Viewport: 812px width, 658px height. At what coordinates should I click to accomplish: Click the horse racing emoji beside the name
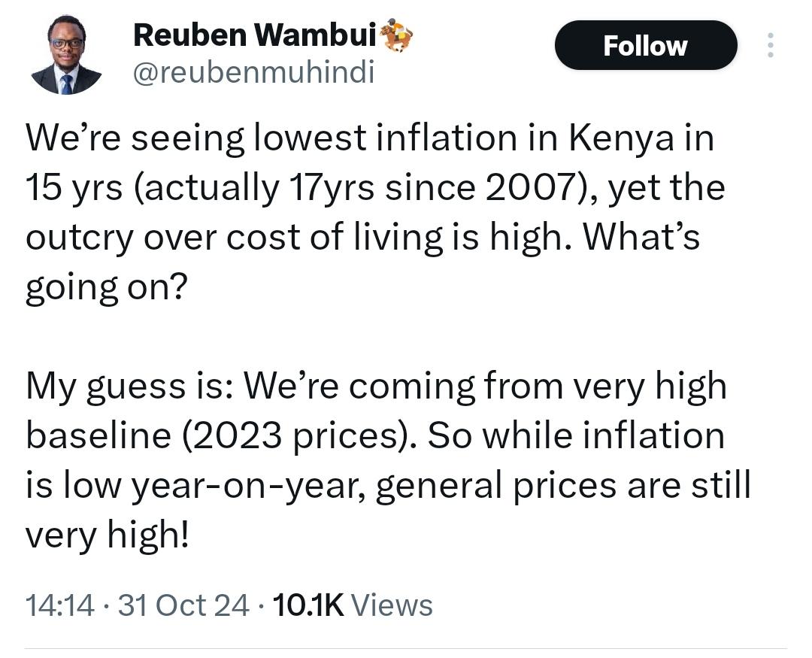pos(397,36)
